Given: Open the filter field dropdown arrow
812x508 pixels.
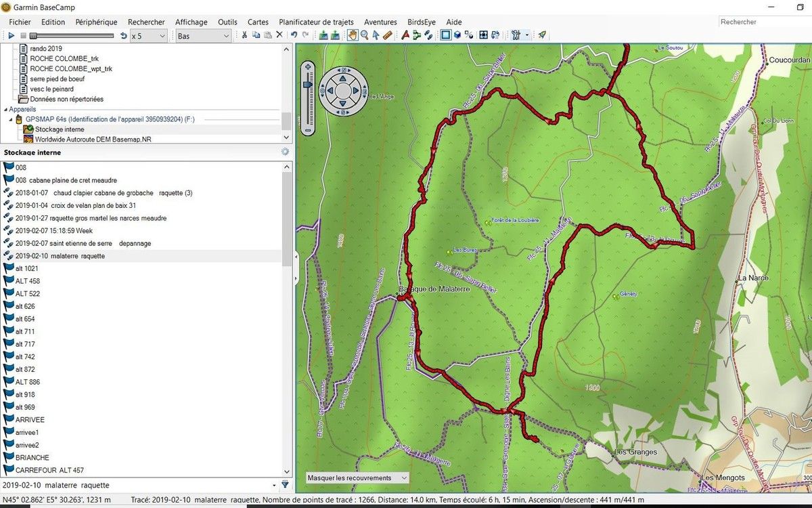Looking at the screenshot, I should 274,485.
